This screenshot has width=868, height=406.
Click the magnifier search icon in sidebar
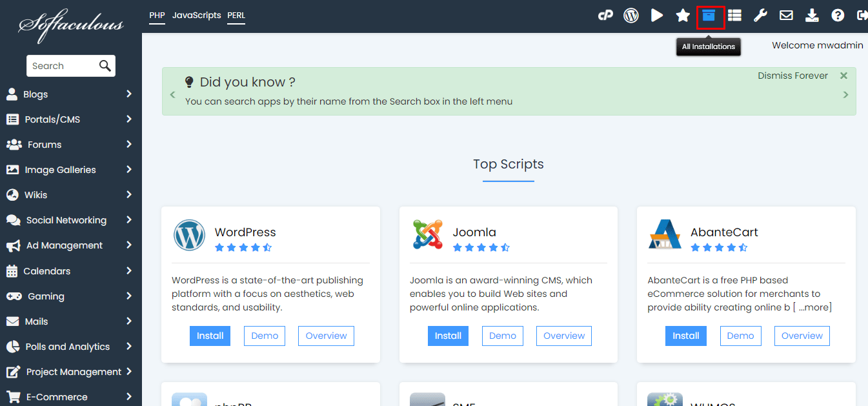[x=105, y=66]
